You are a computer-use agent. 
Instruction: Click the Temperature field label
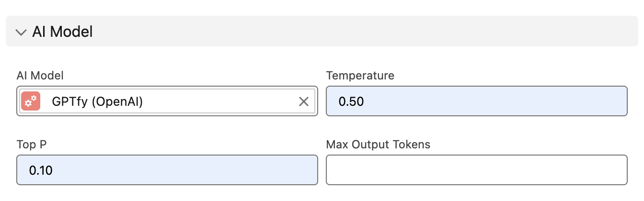tap(360, 76)
